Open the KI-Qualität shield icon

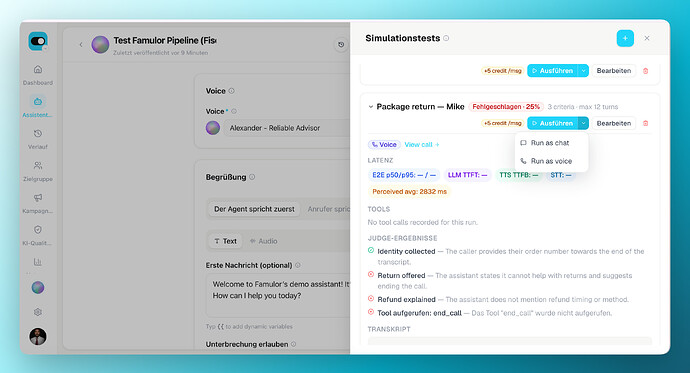38,230
